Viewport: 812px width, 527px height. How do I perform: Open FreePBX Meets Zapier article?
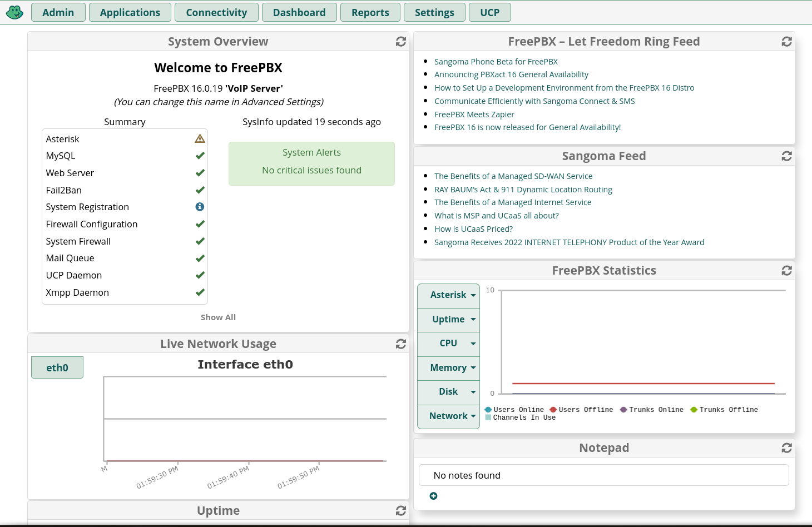pos(474,115)
